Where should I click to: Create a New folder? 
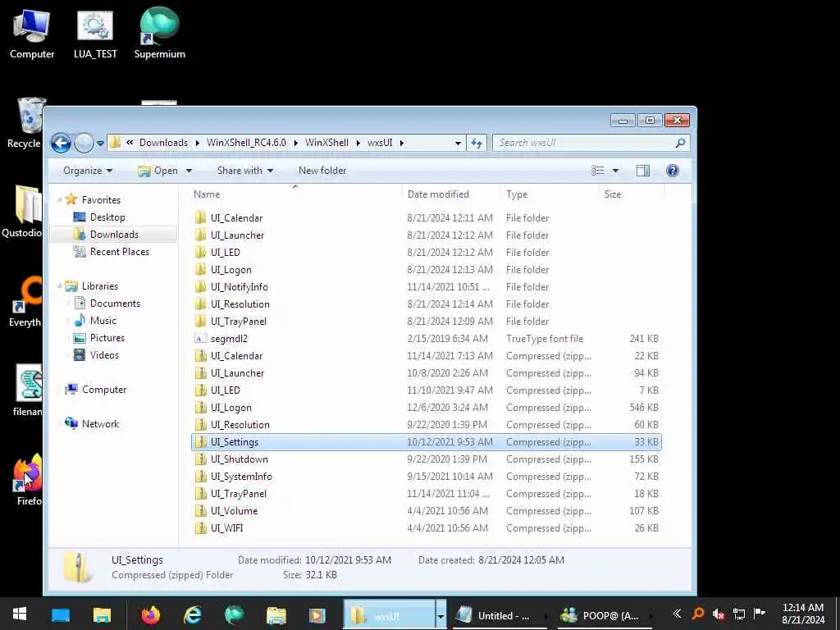(322, 171)
